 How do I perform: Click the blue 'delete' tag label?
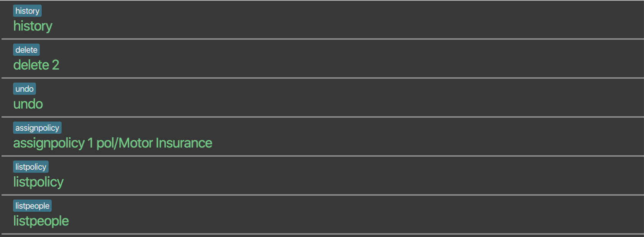pos(26,50)
